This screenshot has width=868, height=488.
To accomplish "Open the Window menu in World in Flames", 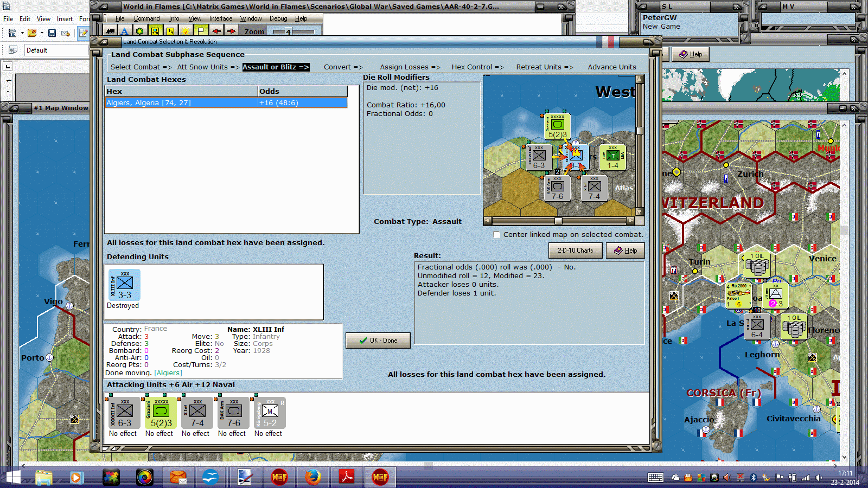I will coord(251,18).
